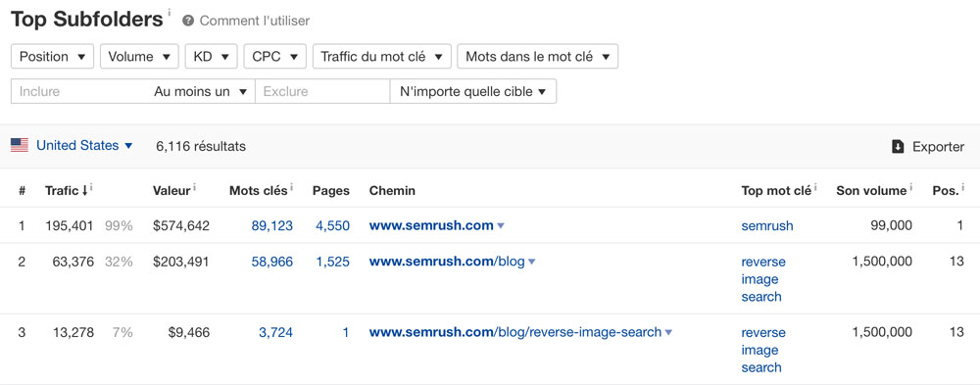Click info icon beside Top mot clé column
Image resolution: width=980 pixels, height=385 pixels.
click(815, 186)
